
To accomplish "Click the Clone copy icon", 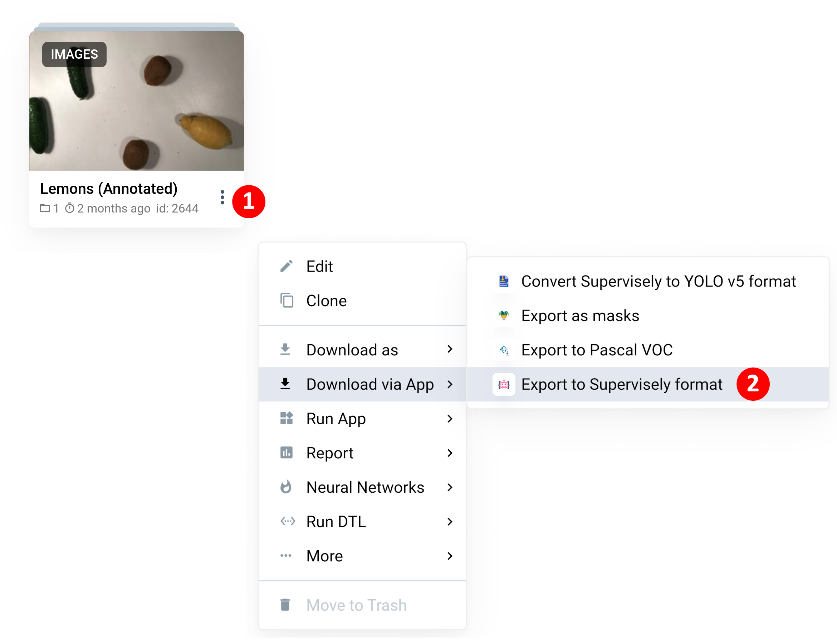I will (287, 301).
